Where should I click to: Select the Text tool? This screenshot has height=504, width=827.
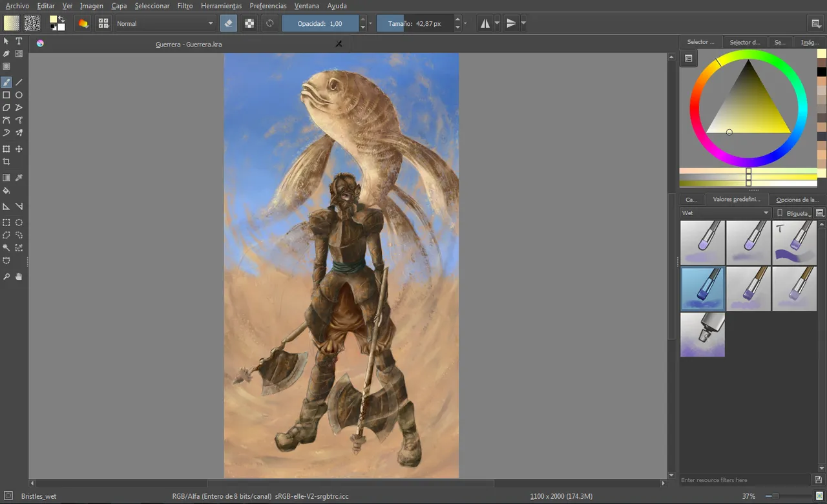tap(19, 41)
